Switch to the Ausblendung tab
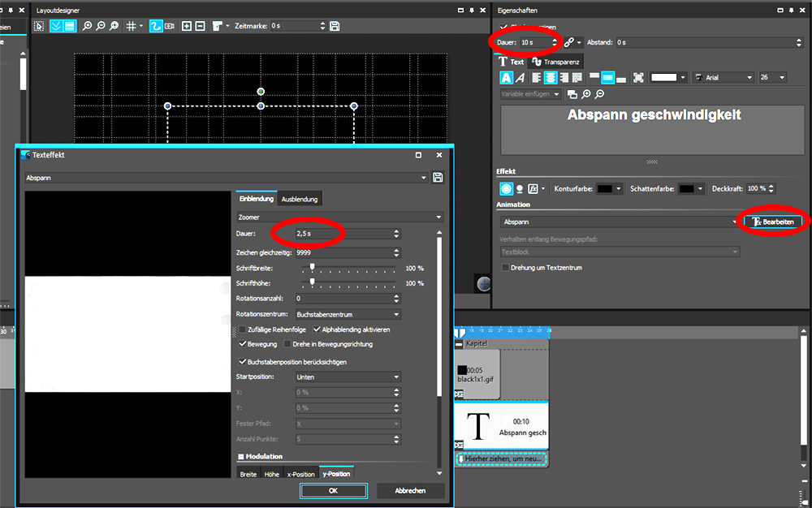This screenshot has width=812, height=508. point(300,199)
